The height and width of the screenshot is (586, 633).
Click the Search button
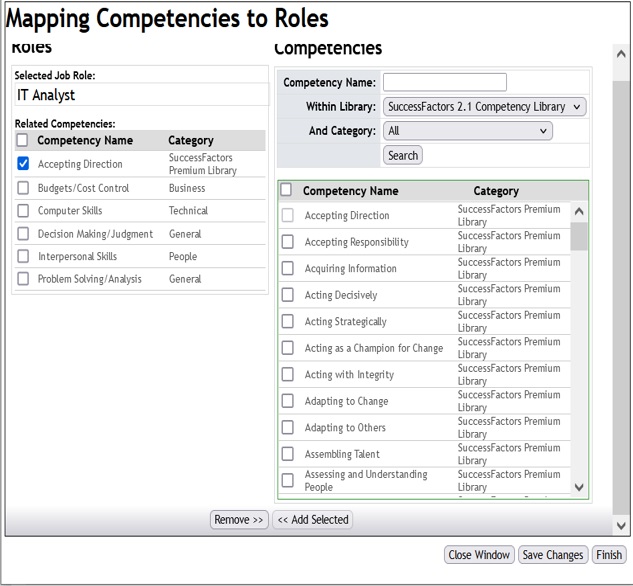403,155
